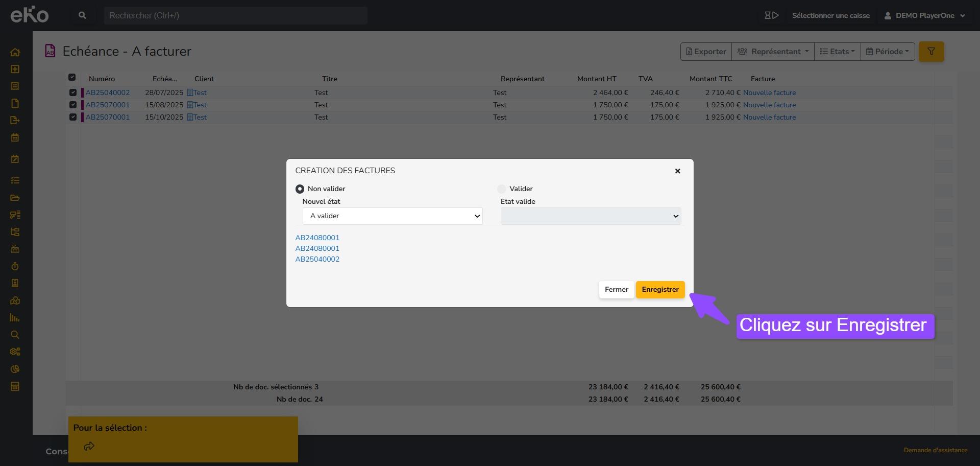Select the Valider radio button
This screenshot has height=466, width=980.
click(502, 189)
